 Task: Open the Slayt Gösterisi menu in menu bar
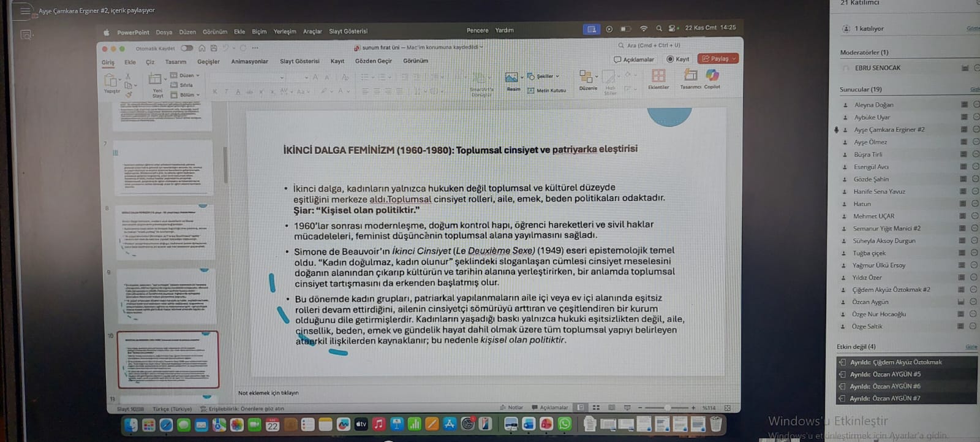[x=348, y=31]
